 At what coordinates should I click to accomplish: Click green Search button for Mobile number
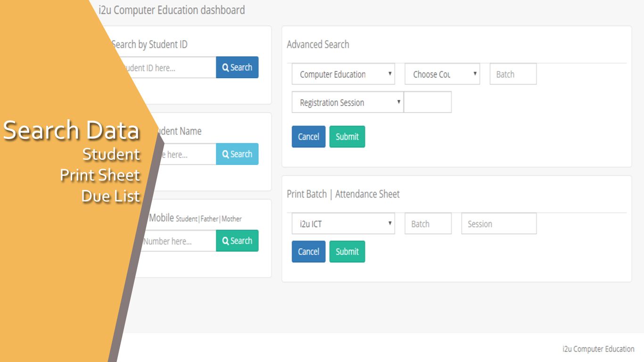click(237, 241)
